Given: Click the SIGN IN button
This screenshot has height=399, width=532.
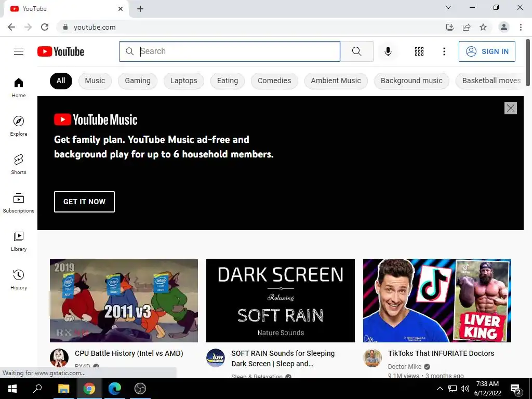Looking at the screenshot, I should pos(487,51).
